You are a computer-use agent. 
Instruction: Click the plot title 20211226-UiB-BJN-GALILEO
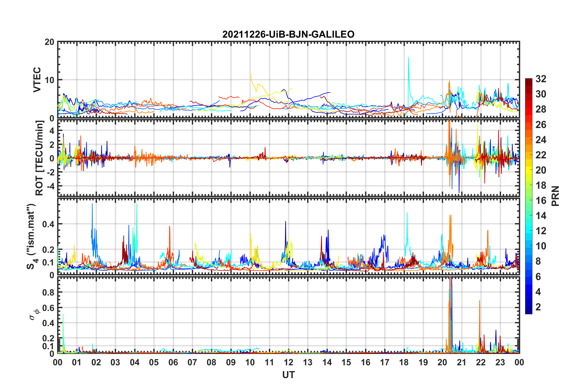(288, 34)
